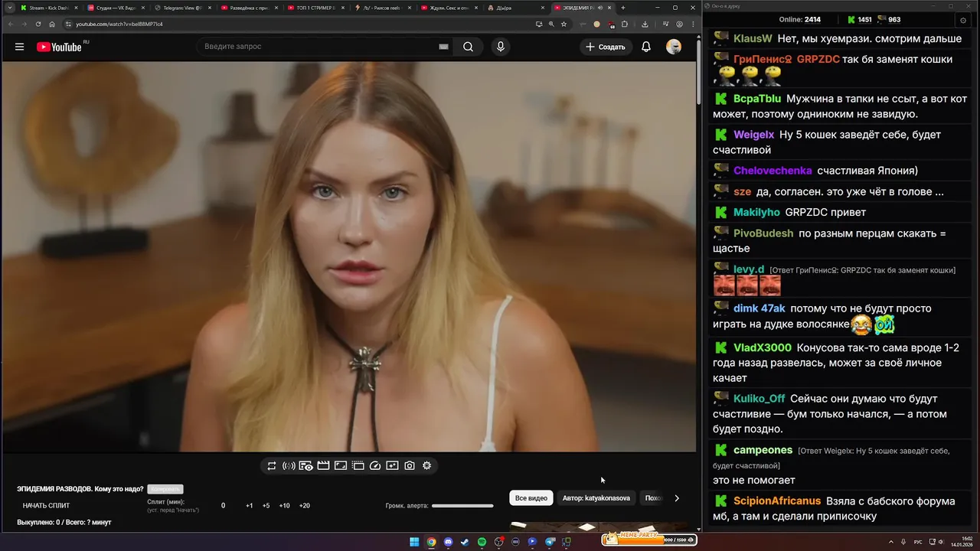This screenshot has width=980, height=551.
Task: Switch to Stream - Kick Dashboard tab
Action: 49,8
